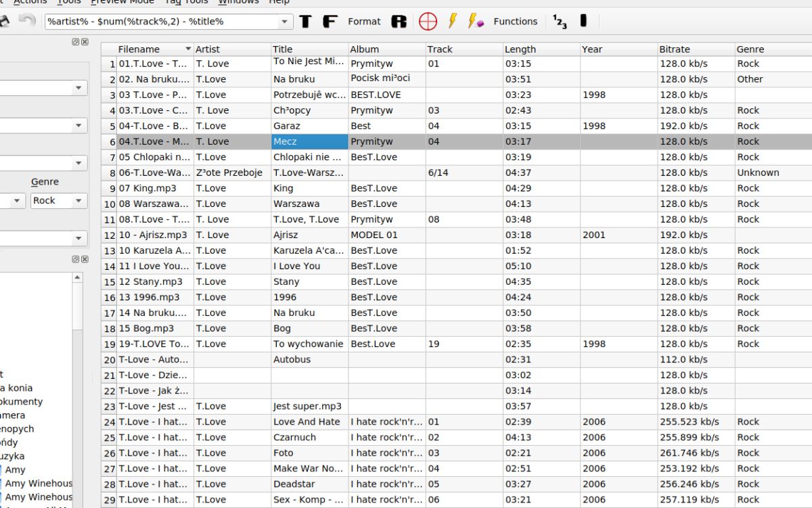Select the 'Deadstar' title cell
This screenshot has height=508, width=812.
[309, 484]
